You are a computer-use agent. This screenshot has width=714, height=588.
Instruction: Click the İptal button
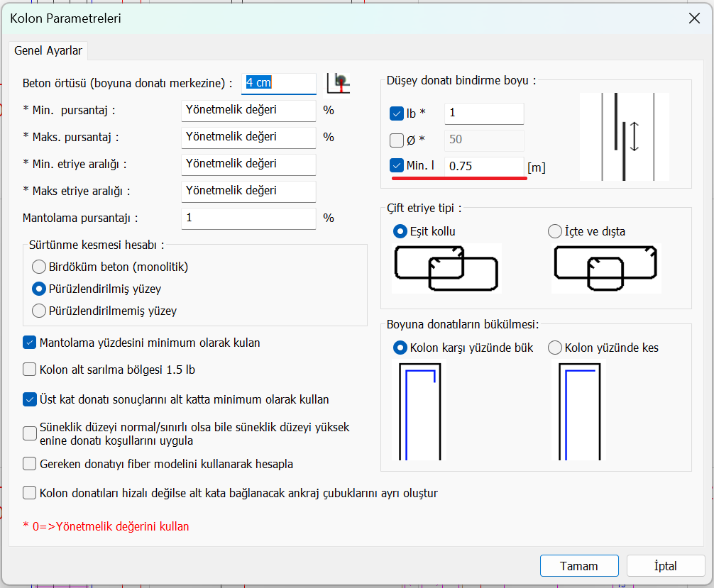tap(665, 566)
